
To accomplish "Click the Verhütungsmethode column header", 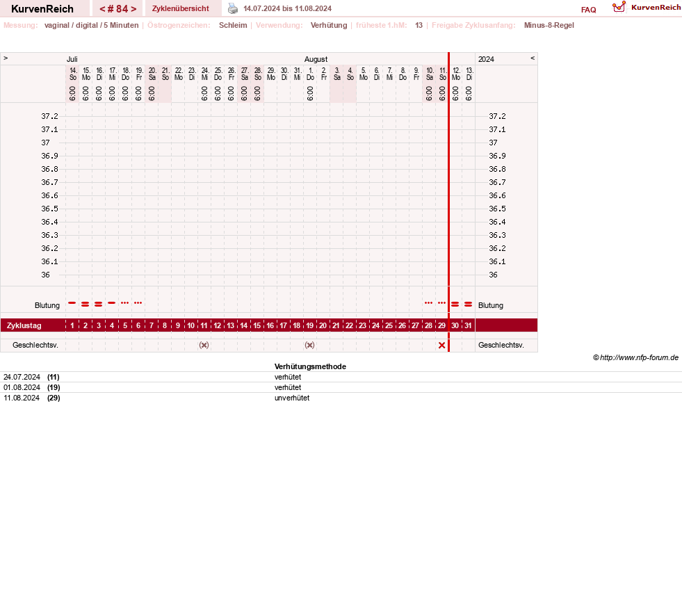I will tap(310, 366).
